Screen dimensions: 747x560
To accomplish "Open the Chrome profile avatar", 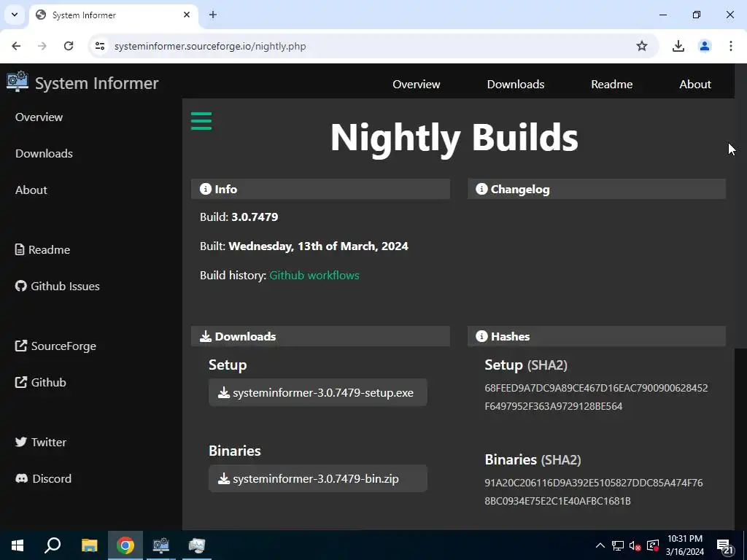I will pyautogui.click(x=704, y=46).
